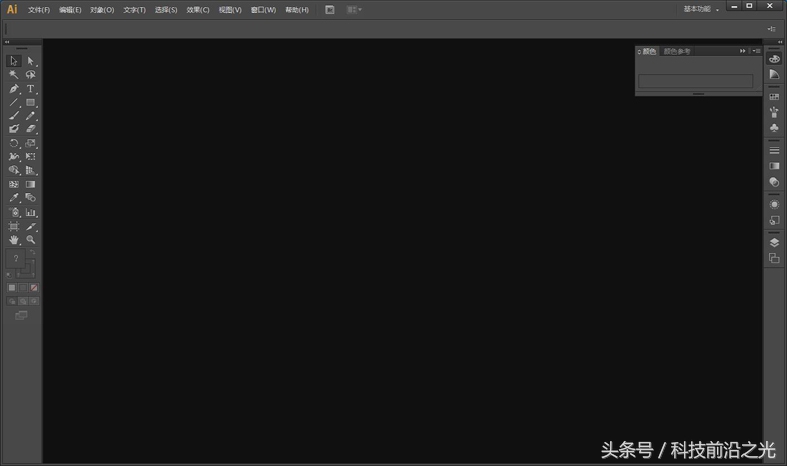The image size is (787, 466).
Task: Expand the right panel dock arrows
Action: tap(780, 42)
